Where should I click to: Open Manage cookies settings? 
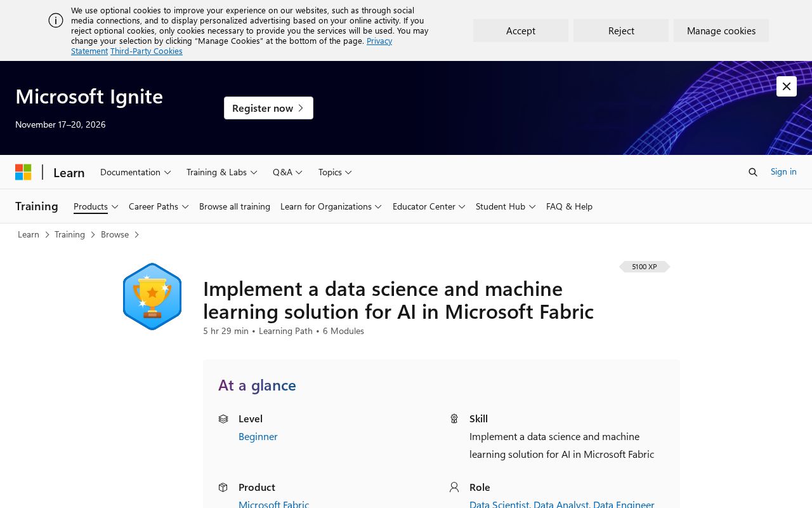coord(721,30)
